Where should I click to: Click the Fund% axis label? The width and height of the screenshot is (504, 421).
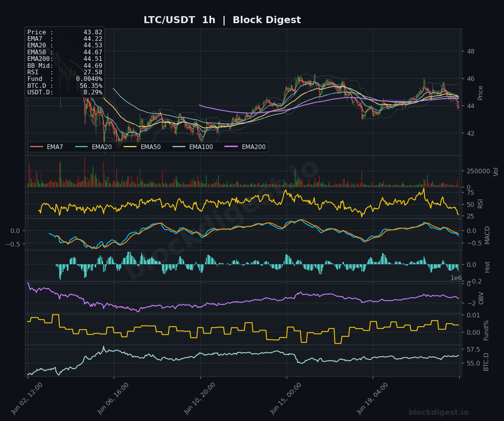click(x=486, y=330)
